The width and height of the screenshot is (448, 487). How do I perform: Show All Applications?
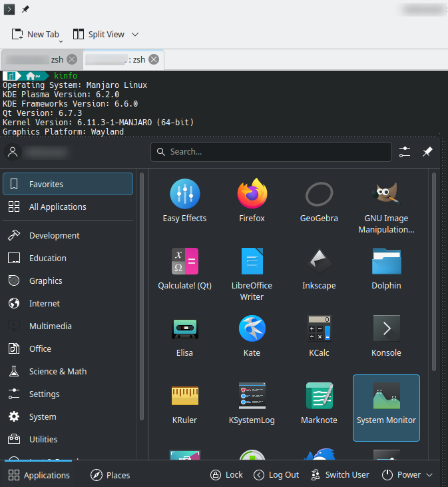[x=68, y=207]
